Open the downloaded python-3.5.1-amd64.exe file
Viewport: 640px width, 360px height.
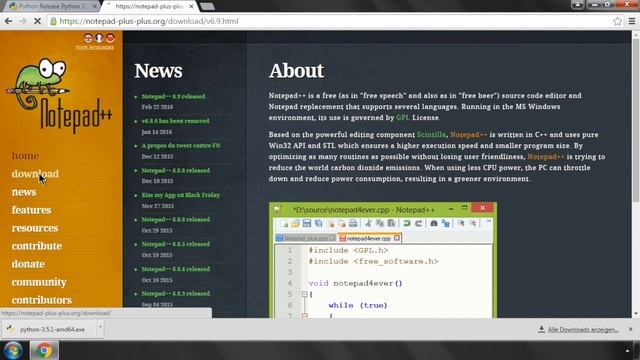tap(49, 329)
